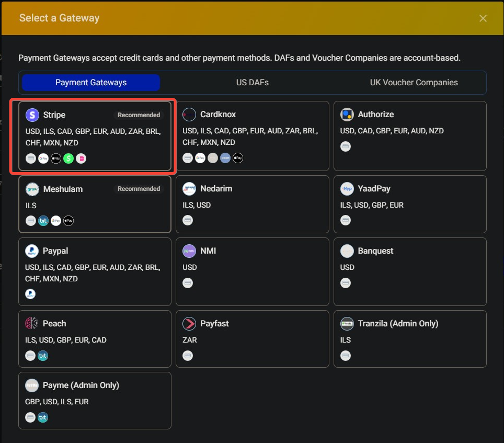Close the Select a Gateway dialog
The width and height of the screenshot is (504, 443).
pyautogui.click(x=483, y=18)
